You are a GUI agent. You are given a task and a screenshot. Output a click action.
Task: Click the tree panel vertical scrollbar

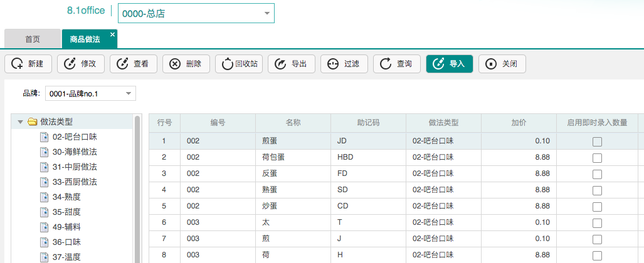click(137, 188)
